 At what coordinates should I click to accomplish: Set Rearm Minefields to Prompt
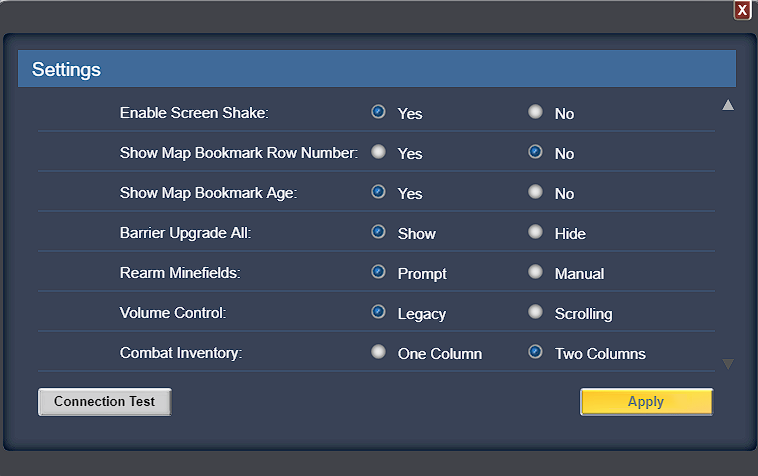tap(378, 272)
